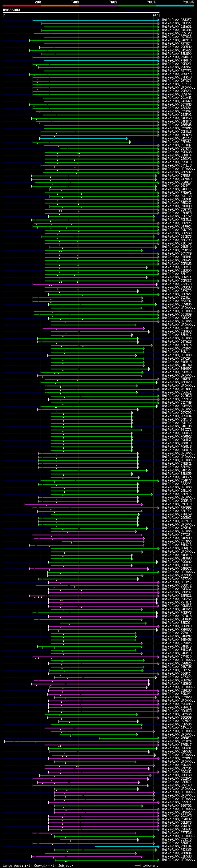Image resolution: width=197 pixels, height=868 pixels.
Task: Click hit label UniRef100_Q4N540
Action: (177, 247)
